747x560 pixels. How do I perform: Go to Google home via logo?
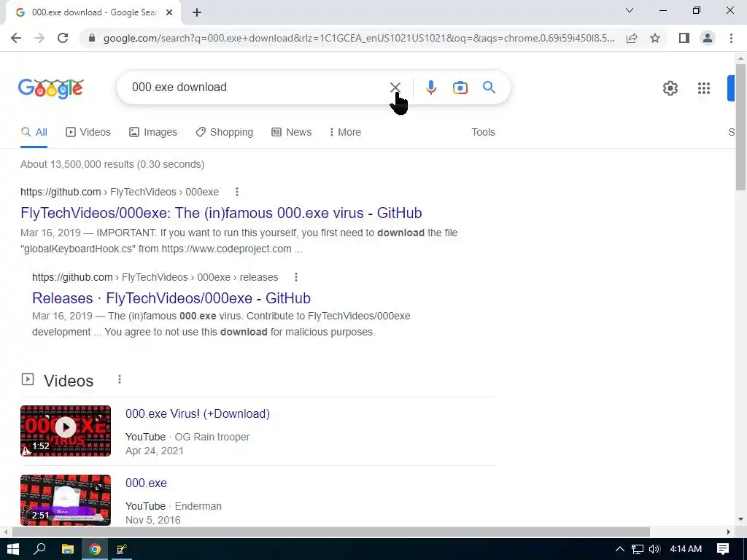coord(51,88)
